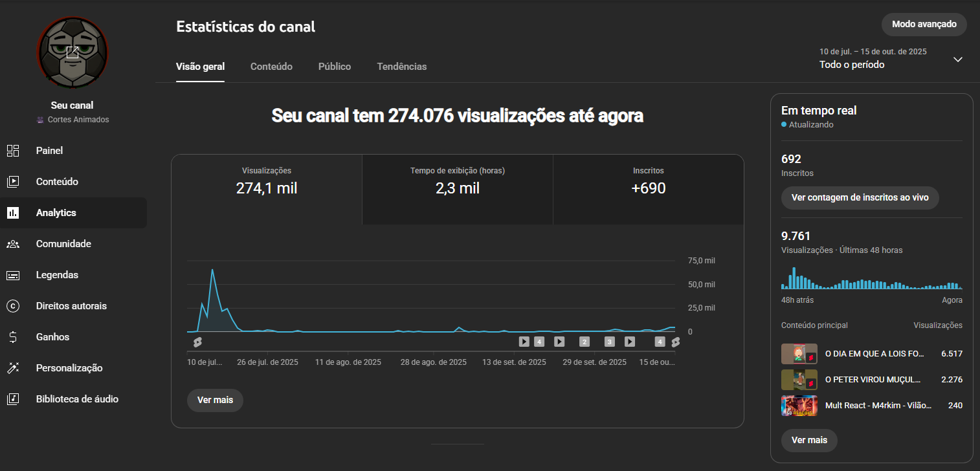Click the Seu canal label under the avatar
Screen dimensions: 980x471
(72, 105)
